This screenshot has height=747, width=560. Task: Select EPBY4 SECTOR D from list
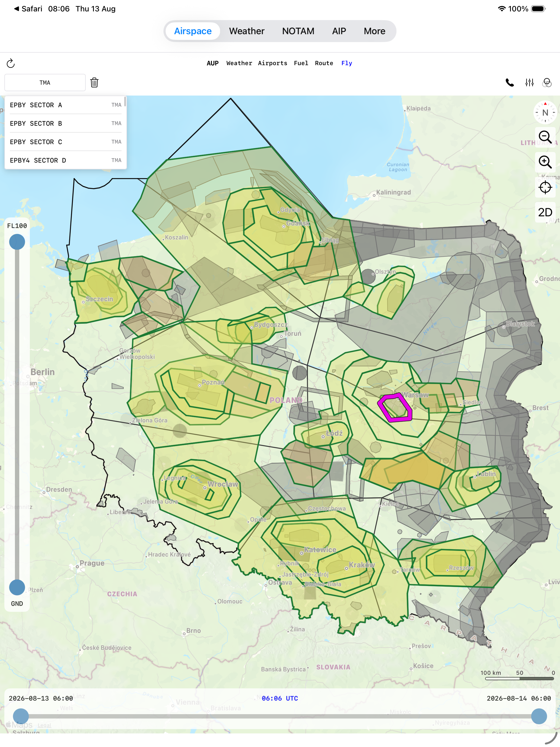(x=65, y=160)
